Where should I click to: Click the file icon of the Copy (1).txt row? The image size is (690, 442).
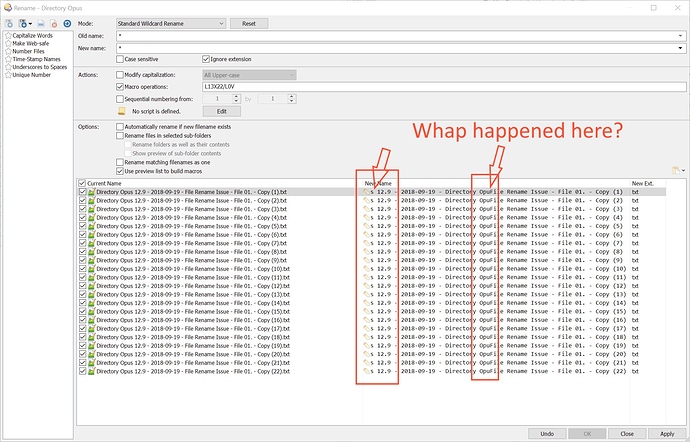click(92, 192)
